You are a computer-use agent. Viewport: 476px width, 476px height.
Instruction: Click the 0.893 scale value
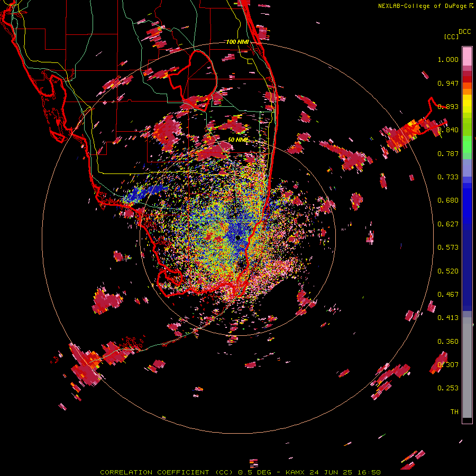[448, 106]
